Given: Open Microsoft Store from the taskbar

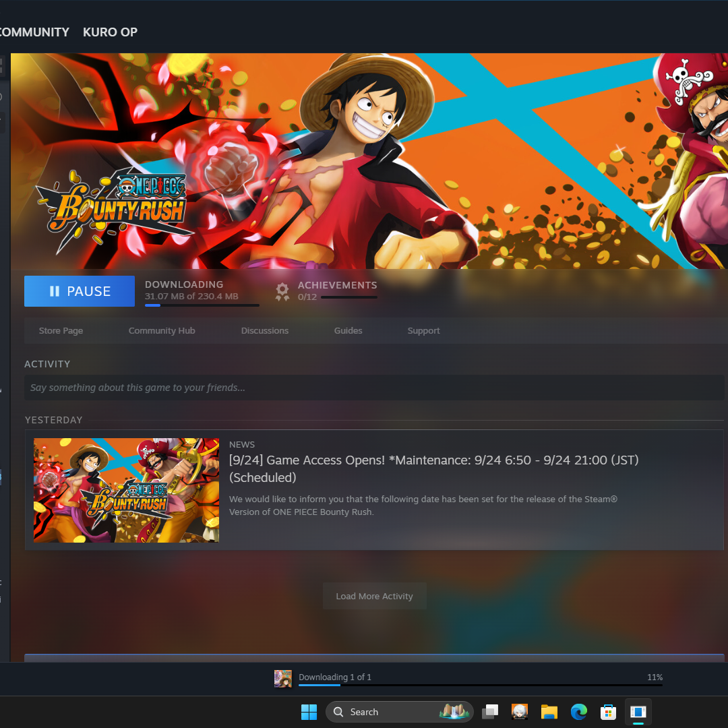Looking at the screenshot, I should coord(608,712).
